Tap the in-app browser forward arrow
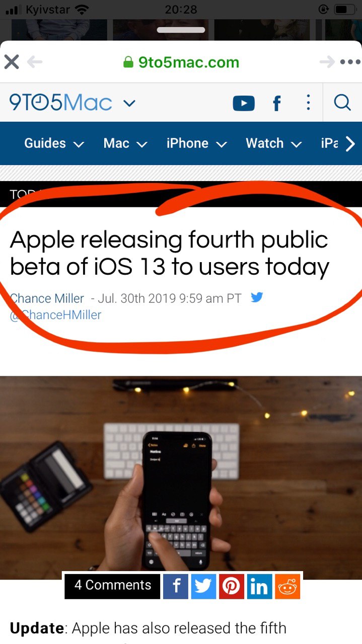The width and height of the screenshot is (362, 644). click(x=327, y=62)
